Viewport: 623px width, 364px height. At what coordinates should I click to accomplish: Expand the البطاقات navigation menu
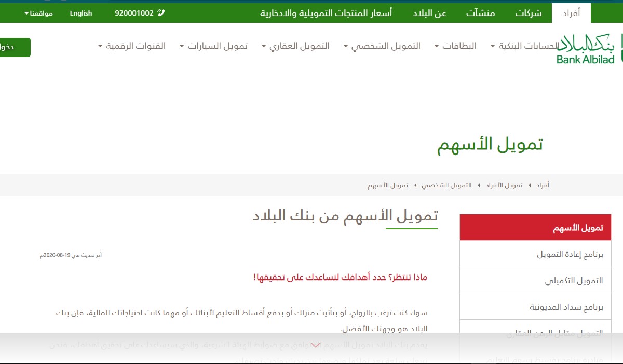455,46
